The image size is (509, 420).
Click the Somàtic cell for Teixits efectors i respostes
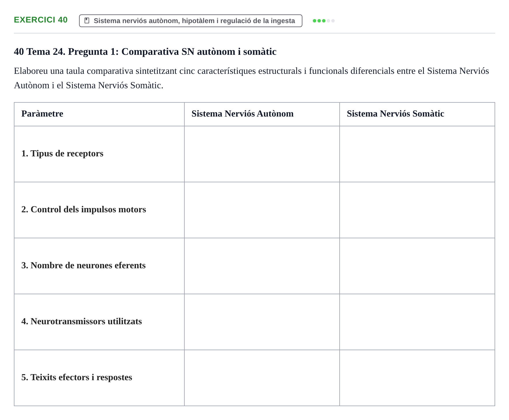pyautogui.click(x=417, y=378)
